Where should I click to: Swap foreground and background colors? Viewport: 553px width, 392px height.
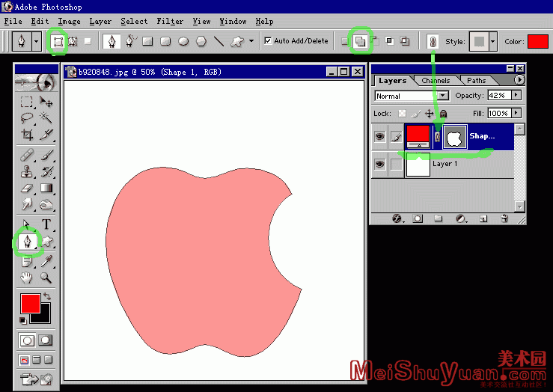[x=47, y=296]
